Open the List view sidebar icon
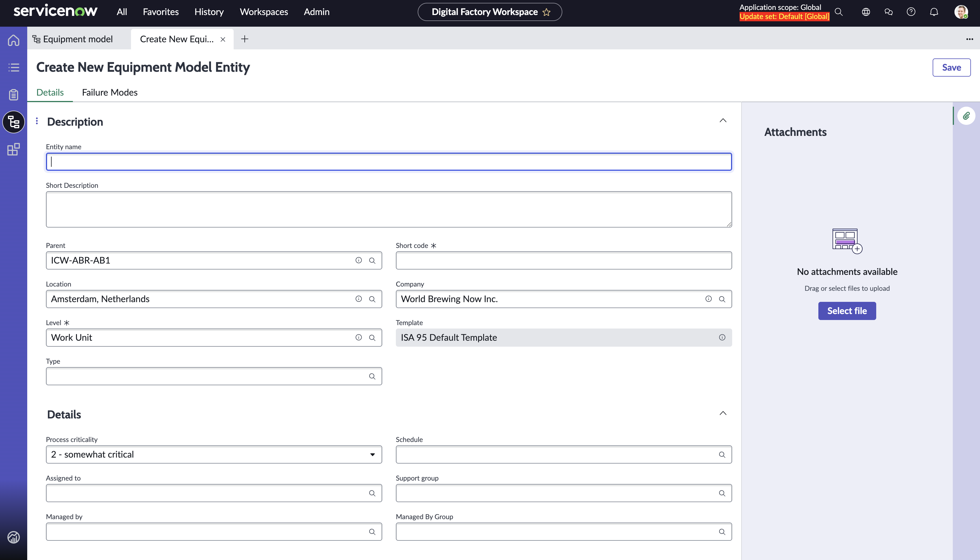980x560 pixels. pos(13,68)
